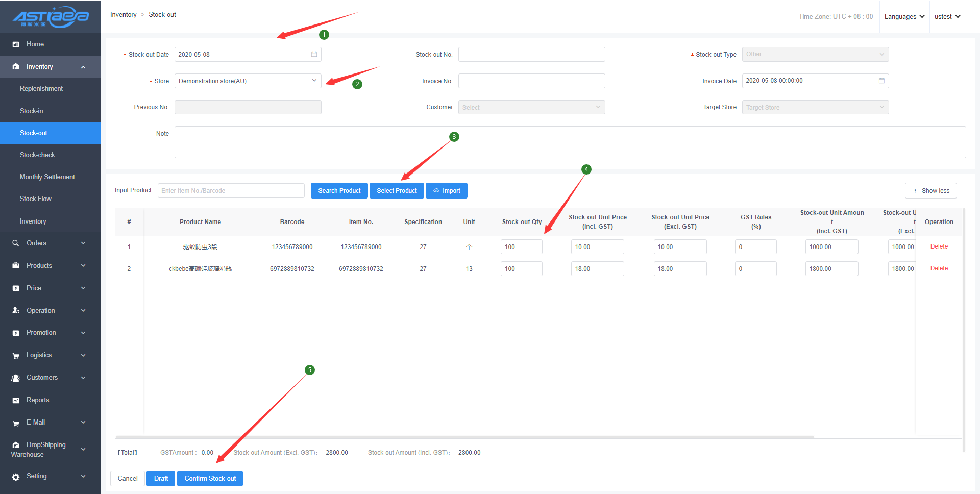Image resolution: width=980 pixels, height=494 pixels.
Task: Open Stock-check menu item
Action: [37, 155]
